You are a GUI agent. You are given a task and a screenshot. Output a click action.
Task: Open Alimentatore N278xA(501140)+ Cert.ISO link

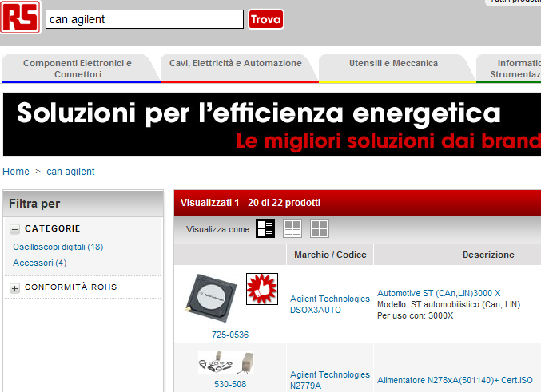point(455,380)
